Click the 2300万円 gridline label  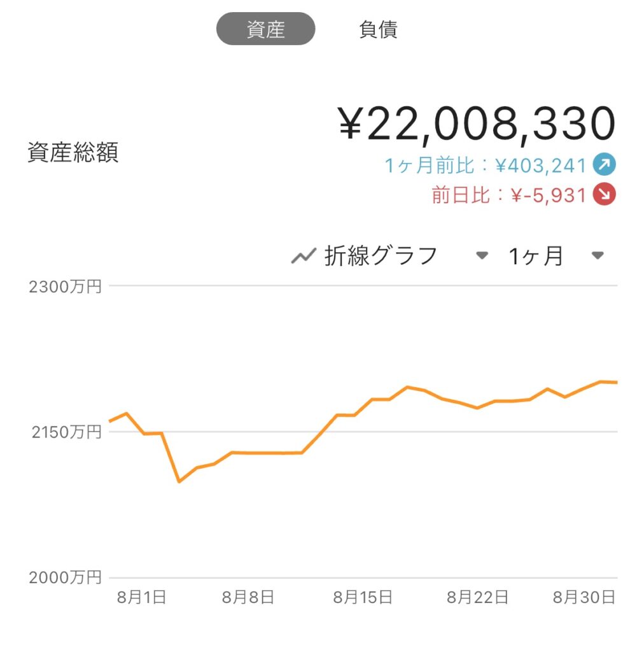tap(66, 287)
